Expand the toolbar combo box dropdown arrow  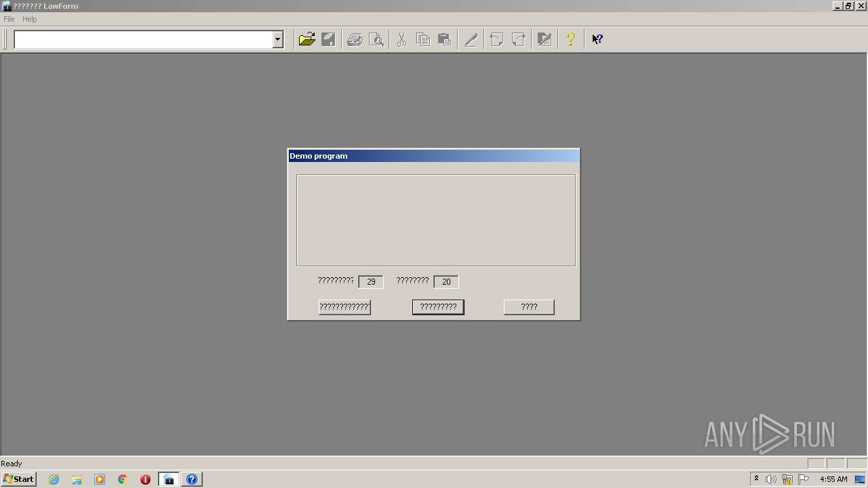tap(277, 39)
